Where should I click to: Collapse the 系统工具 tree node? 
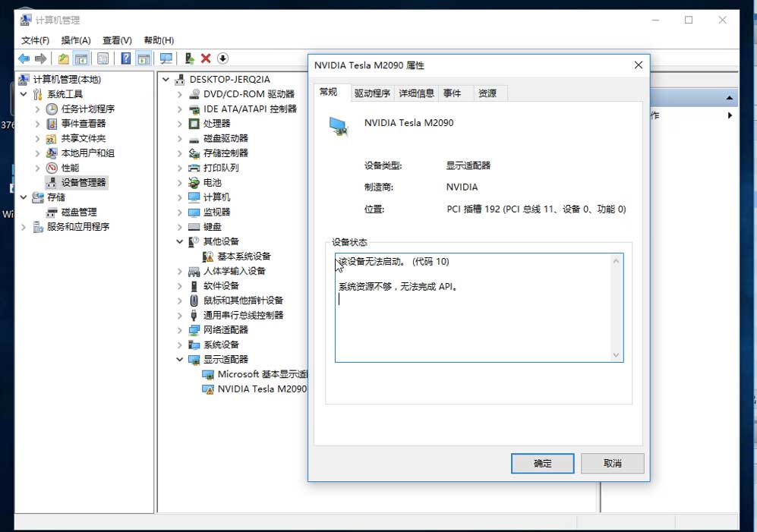pos(24,94)
